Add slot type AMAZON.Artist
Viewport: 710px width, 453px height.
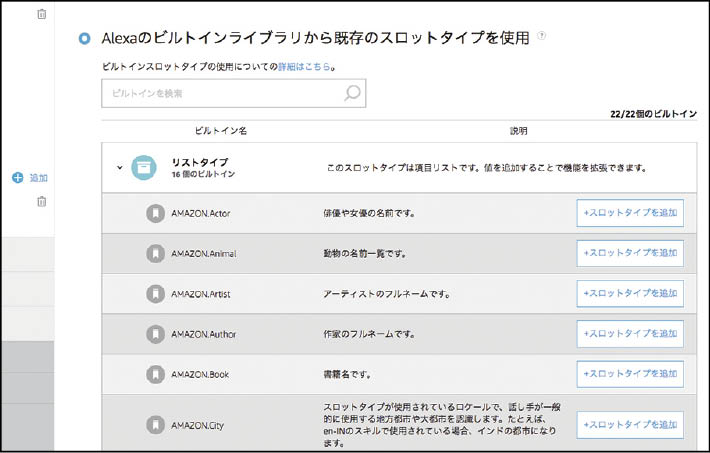[630, 294]
